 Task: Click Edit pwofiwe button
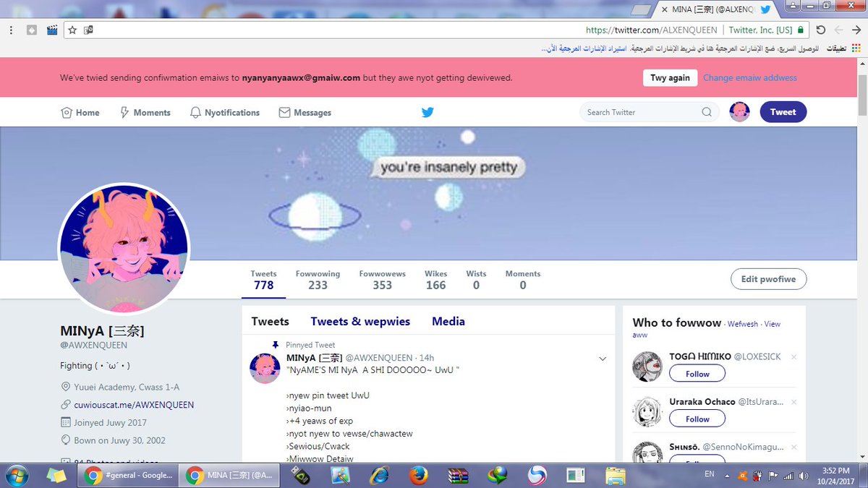[x=769, y=279]
